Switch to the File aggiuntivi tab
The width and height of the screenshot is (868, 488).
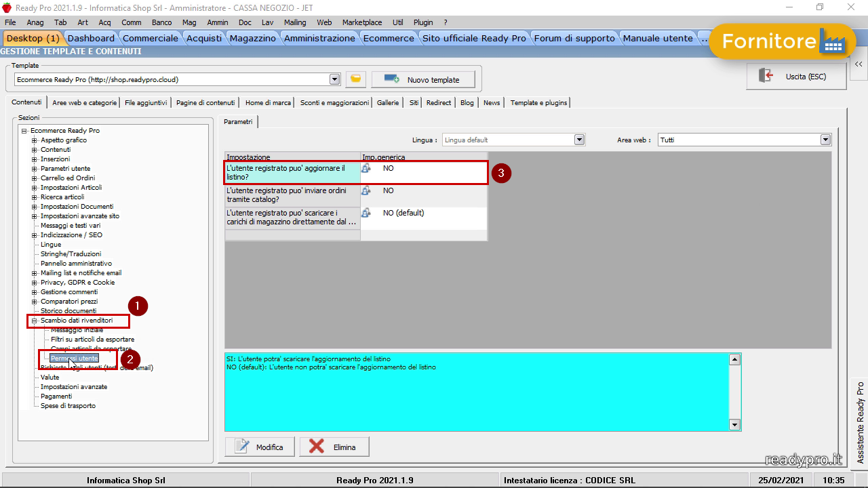click(146, 102)
